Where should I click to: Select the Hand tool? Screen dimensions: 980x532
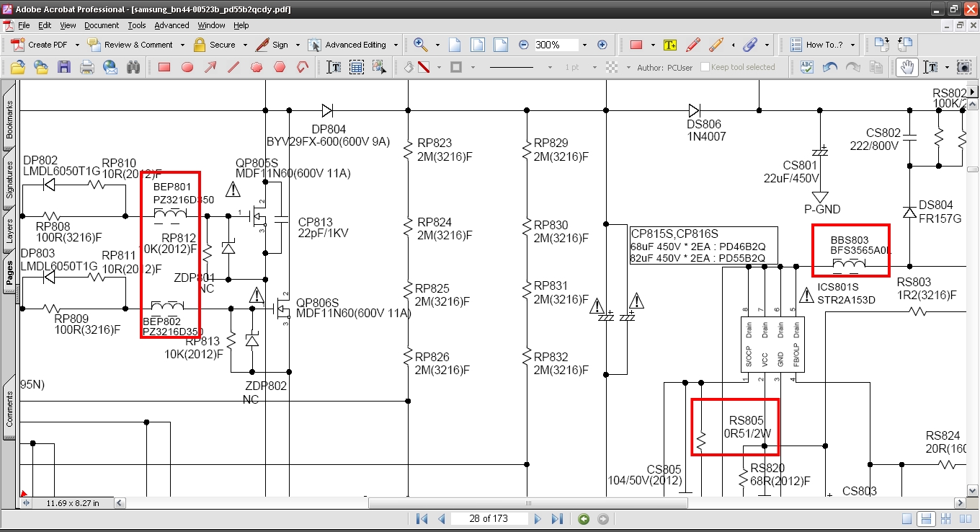[906, 67]
